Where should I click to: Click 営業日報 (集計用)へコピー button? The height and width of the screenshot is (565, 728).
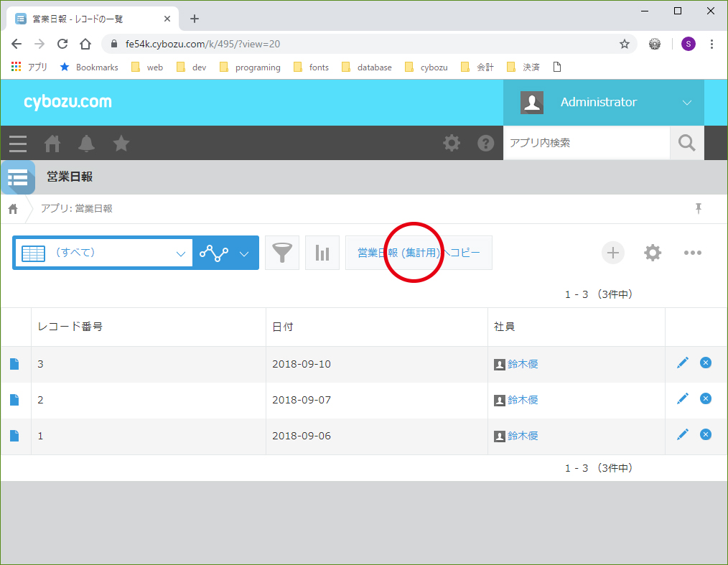point(419,253)
